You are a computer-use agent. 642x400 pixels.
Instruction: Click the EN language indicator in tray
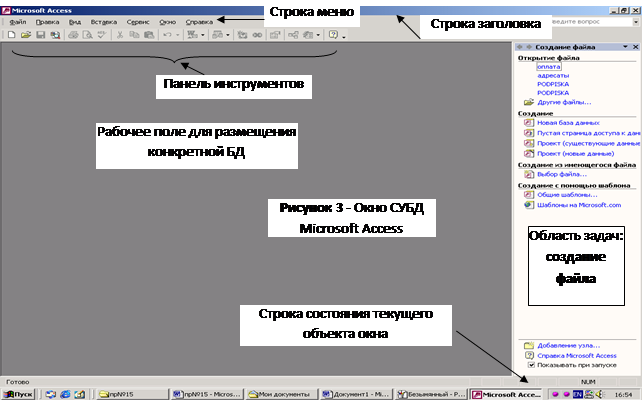[x=577, y=394]
